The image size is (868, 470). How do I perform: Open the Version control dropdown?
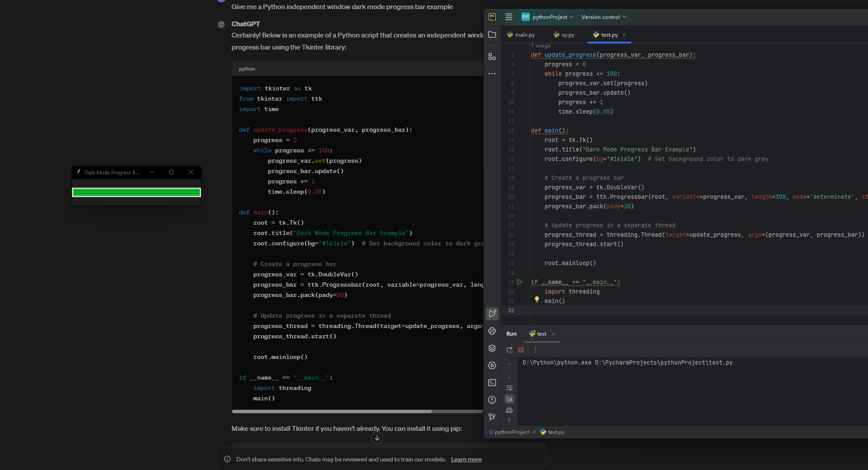[x=604, y=17]
